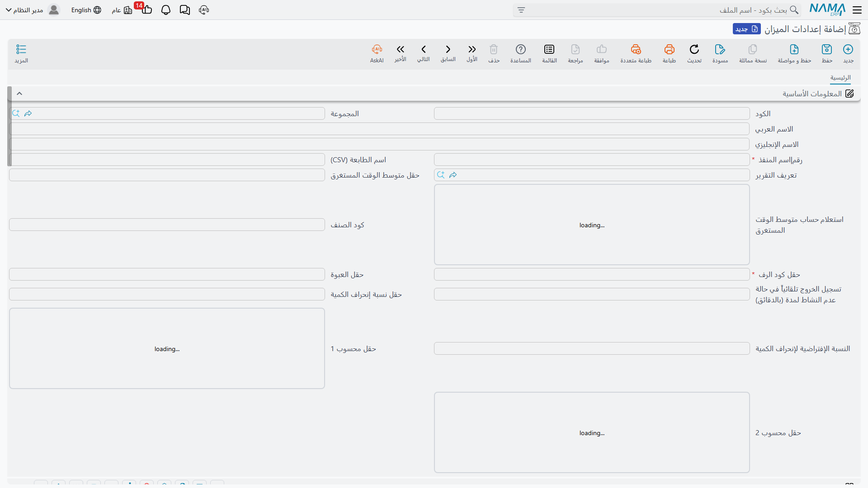This screenshot has width=868, height=488.
Task: Click the حقل نسبة إنحراف الكمية field
Action: tap(167, 294)
